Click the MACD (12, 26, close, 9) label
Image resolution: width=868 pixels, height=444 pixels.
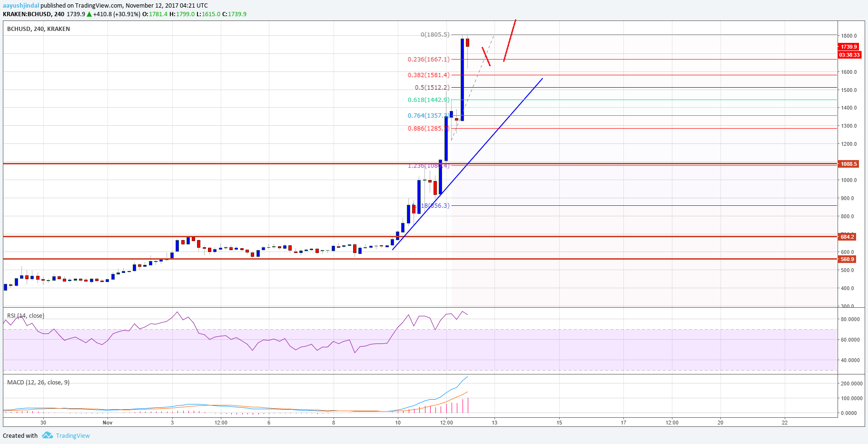click(38, 383)
